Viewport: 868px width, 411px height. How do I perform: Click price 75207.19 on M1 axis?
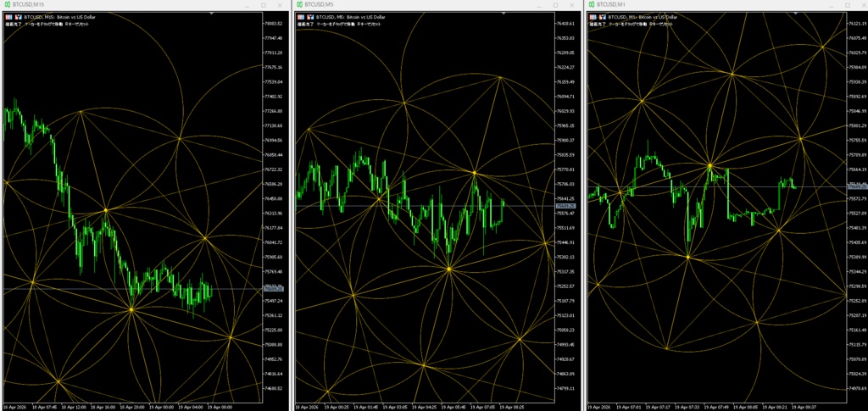(x=858, y=315)
